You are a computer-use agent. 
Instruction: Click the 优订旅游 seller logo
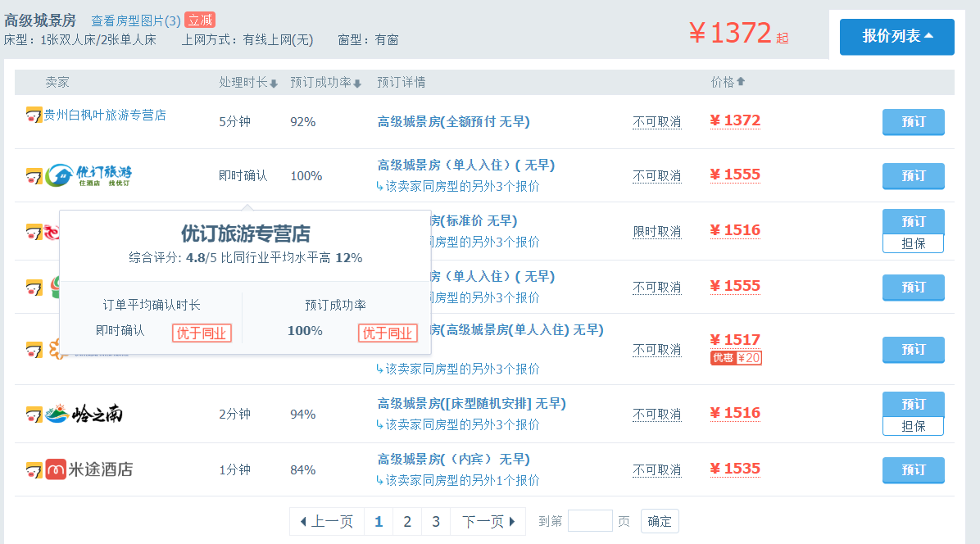(88, 175)
